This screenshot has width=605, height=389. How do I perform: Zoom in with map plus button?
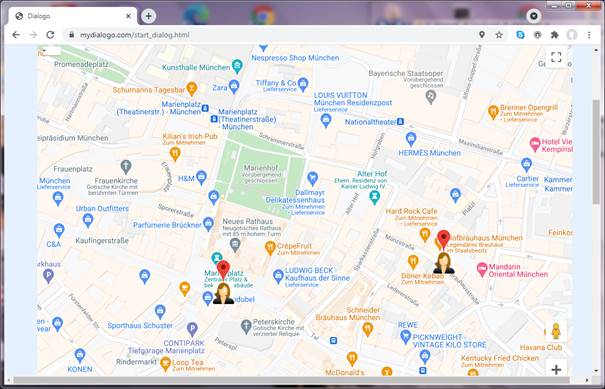(x=556, y=369)
